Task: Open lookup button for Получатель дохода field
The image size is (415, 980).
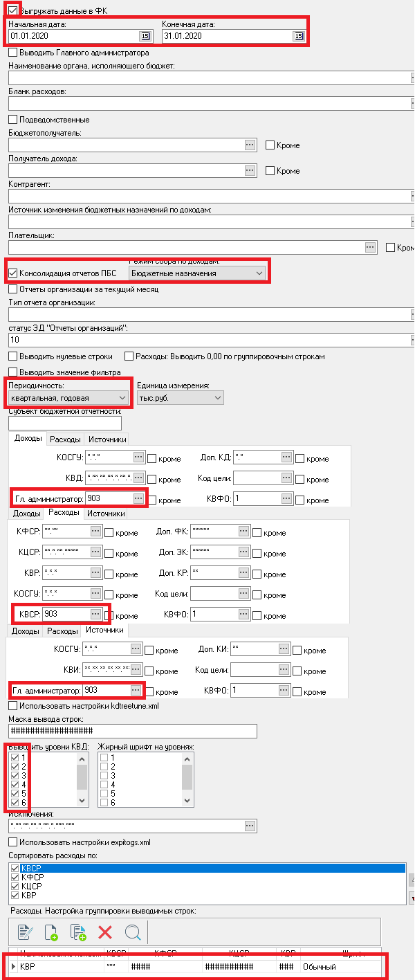Action: [x=250, y=170]
